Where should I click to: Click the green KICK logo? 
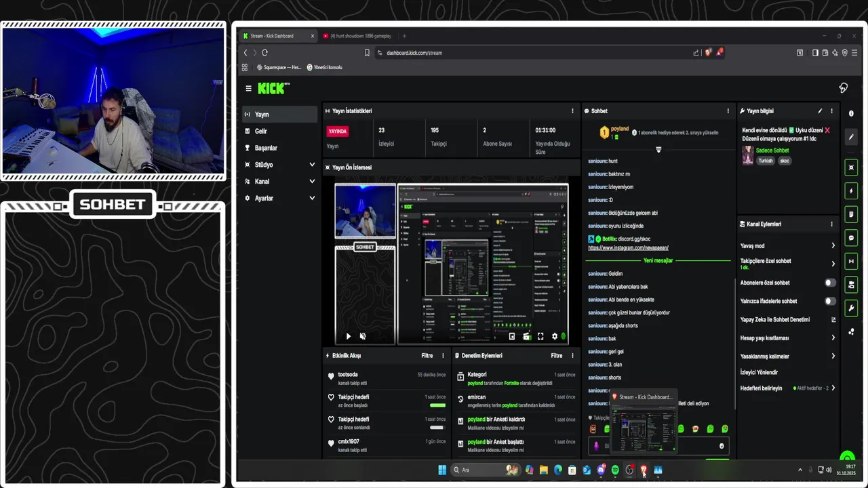pos(272,88)
